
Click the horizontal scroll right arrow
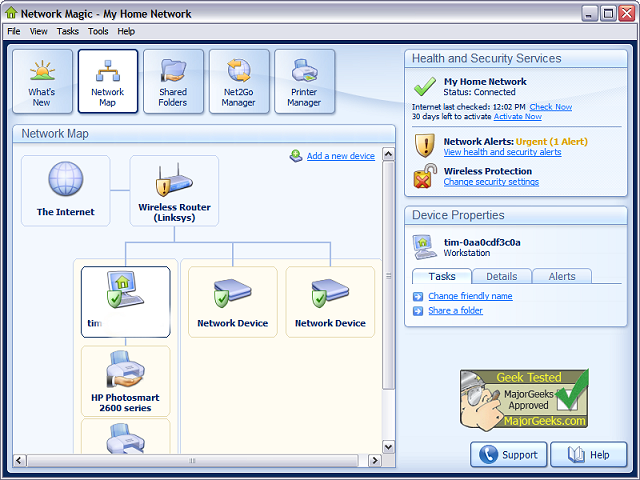(x=375, y=461)
